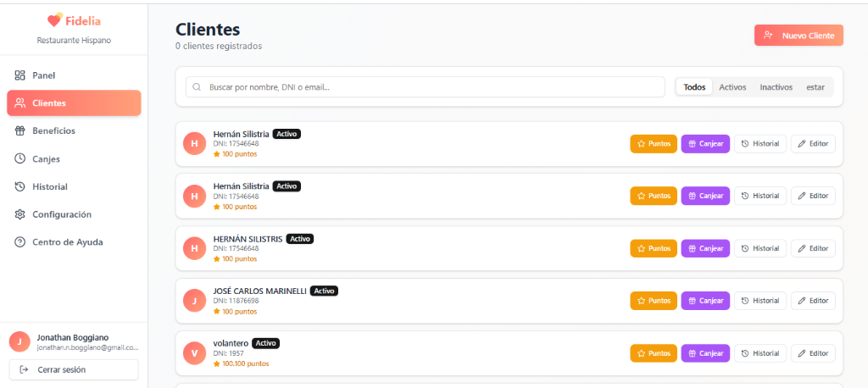
Task: Click the name JOSÉ CARLOS MARINELLI
Action: [259, 291]
